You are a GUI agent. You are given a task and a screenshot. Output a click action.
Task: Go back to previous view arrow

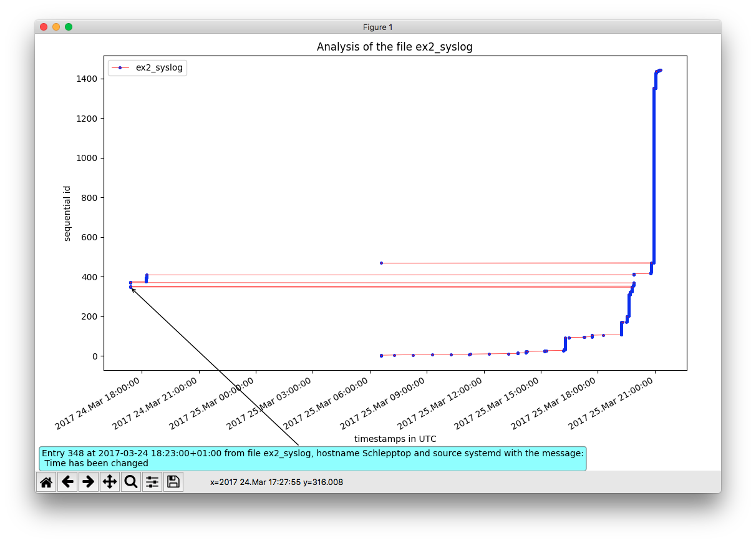(x=67, y=482)
